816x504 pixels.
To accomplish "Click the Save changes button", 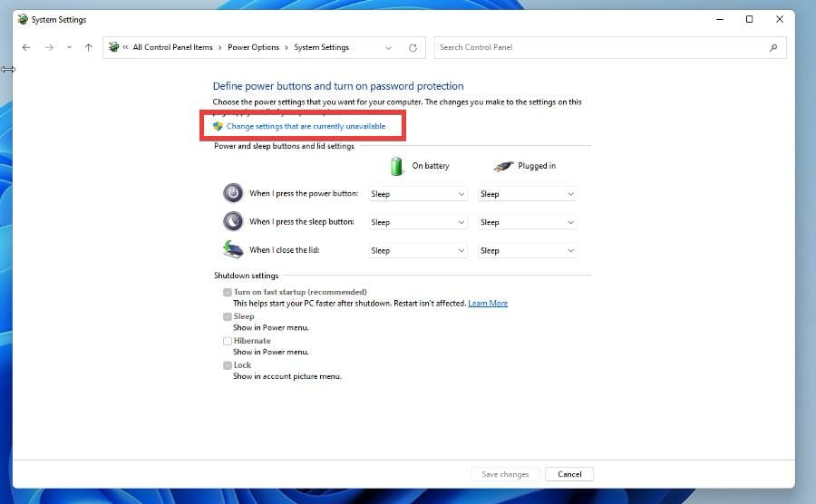I will click(x=505, y=474).
